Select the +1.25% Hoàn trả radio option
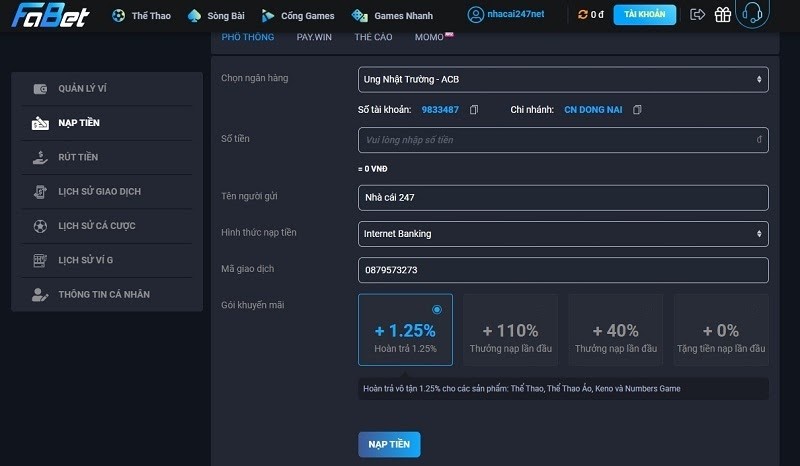Image resolution: width=800 pixels, height=466 pixels. (x=437, y=309)
